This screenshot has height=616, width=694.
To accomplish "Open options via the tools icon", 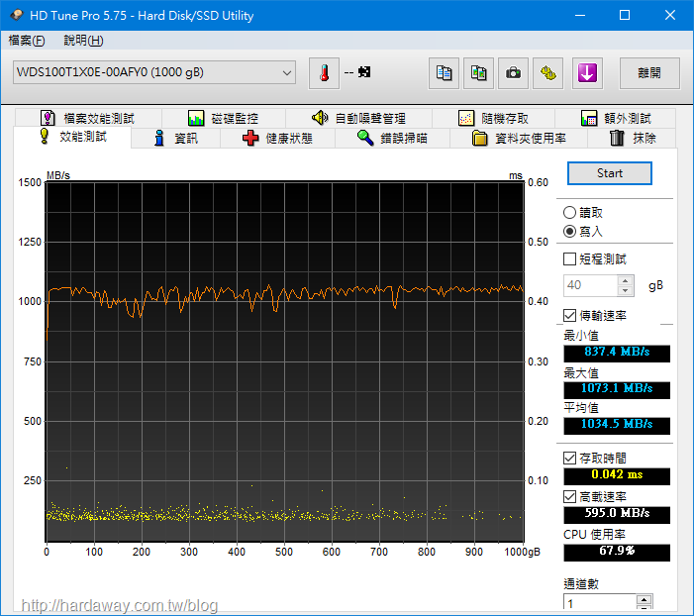I will [547, 73].
